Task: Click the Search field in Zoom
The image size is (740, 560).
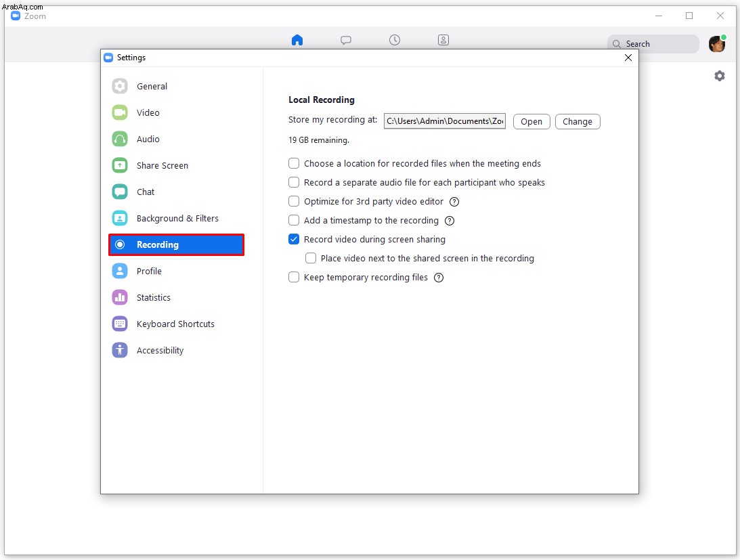Action: click(x=653, y=44)
